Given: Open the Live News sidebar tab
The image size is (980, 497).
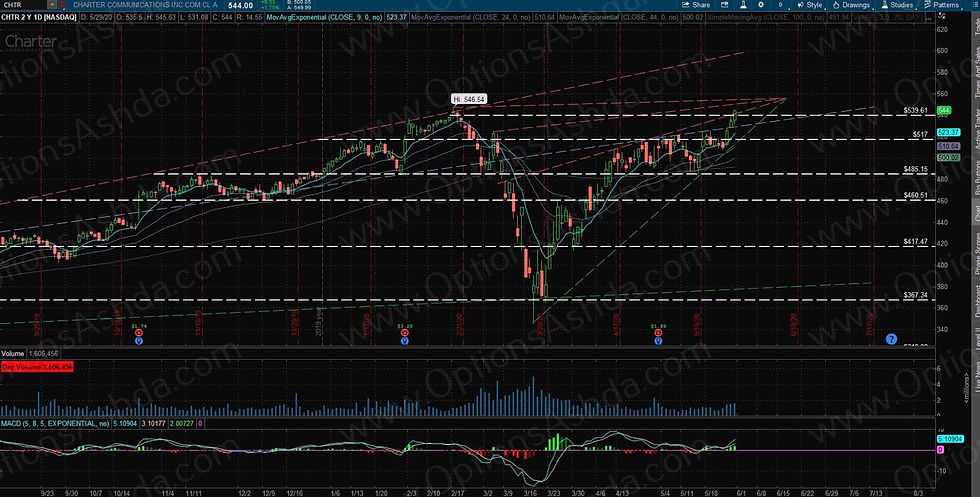Looking at the screenshot, I should tap(976, 377).
